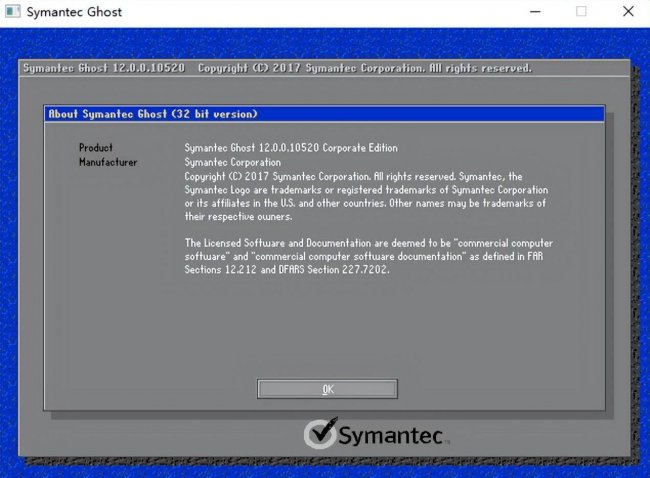Click the 'Symantec Corporation' manufacturer value
This screenshot has height=478, width=650.
pyautogui.click(x=233, y=162)
